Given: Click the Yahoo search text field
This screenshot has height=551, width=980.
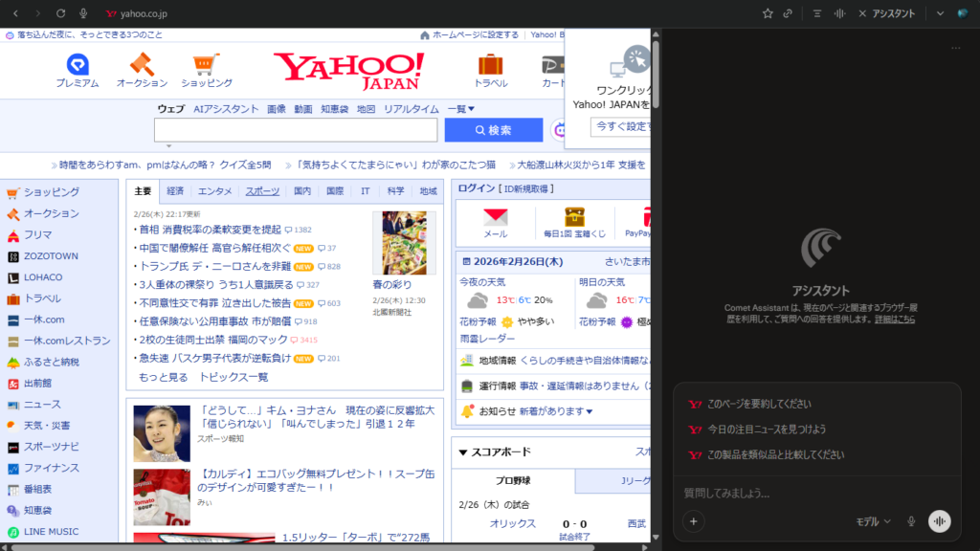Looking at the screenshot, I should pyautogui.click(x=296, y=130).
